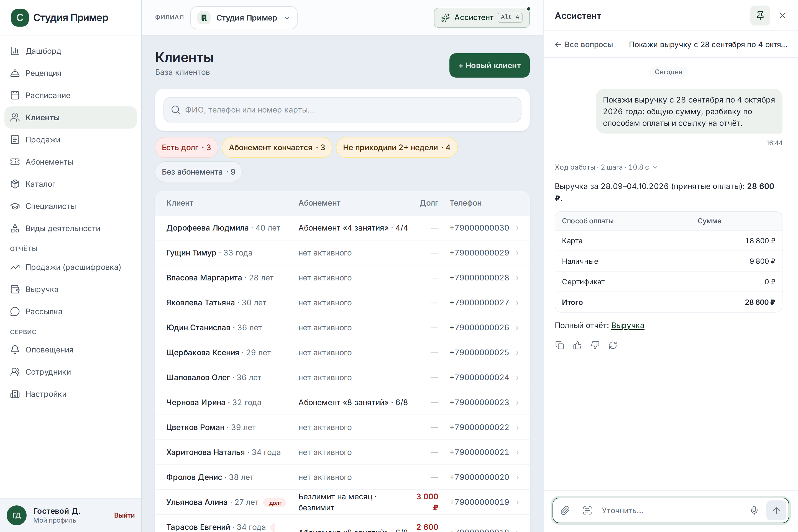Open Виды деятельности

[71, 228]
